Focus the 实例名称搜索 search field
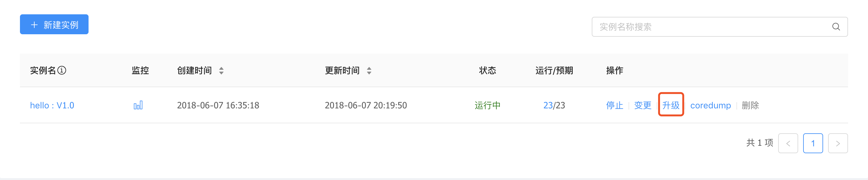868x180 pixels. (x=708, y=27)
